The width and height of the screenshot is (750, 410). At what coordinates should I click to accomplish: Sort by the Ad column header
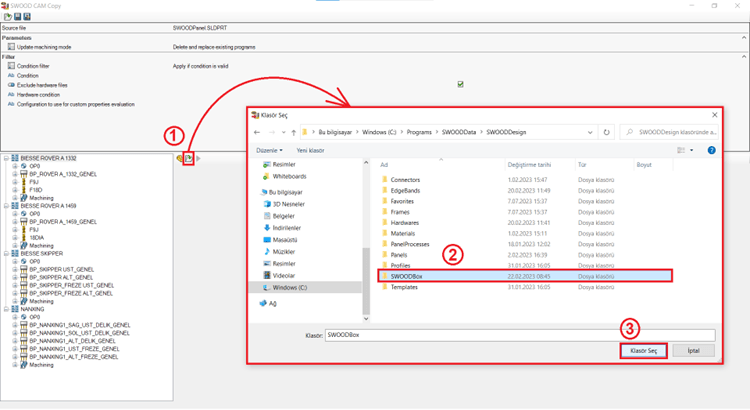click(x=440, y=165)
